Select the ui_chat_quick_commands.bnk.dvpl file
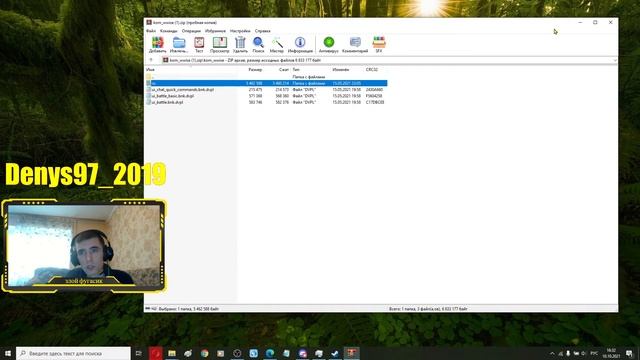 (266, 89)
